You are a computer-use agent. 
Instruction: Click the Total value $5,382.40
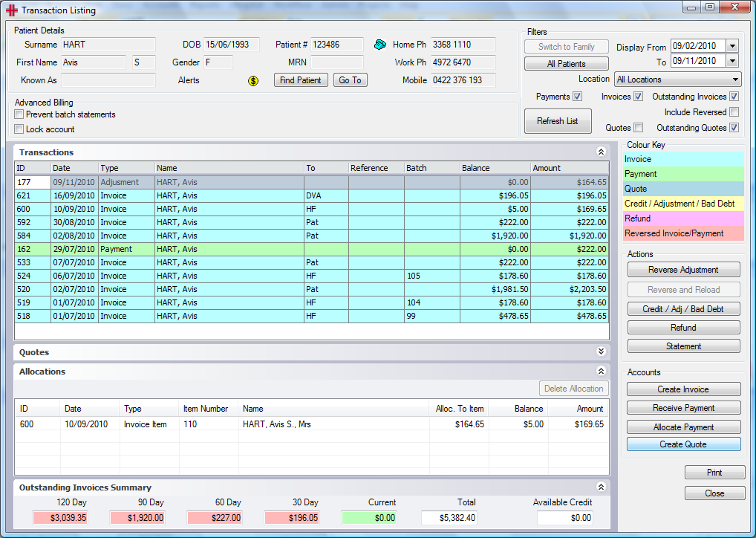pyautogui.click(x=449, y=518)
